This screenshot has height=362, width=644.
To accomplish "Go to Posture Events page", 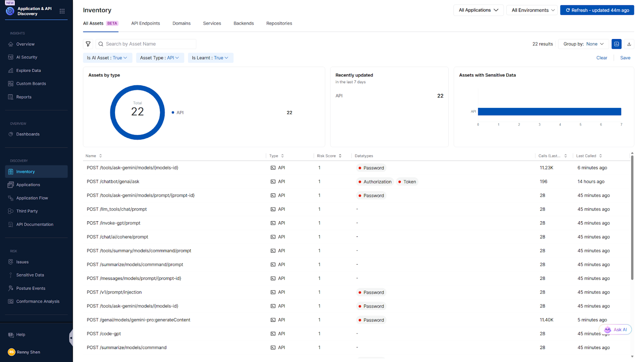I will [x=31, y=288].
